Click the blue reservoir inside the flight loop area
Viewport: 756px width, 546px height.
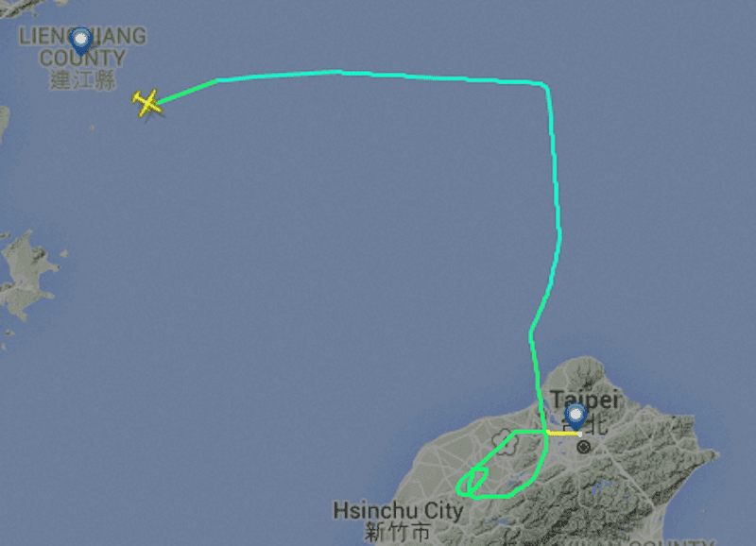click(518, 478)
